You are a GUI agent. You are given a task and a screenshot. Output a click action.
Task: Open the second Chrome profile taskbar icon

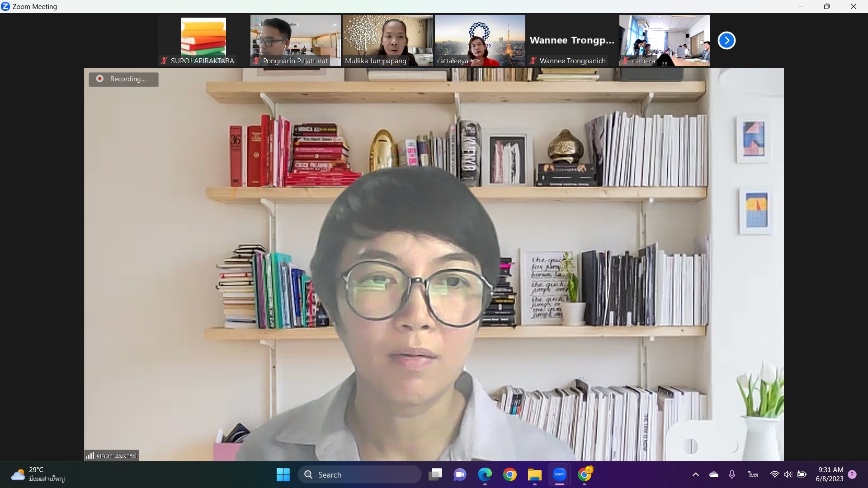point(585,474)
